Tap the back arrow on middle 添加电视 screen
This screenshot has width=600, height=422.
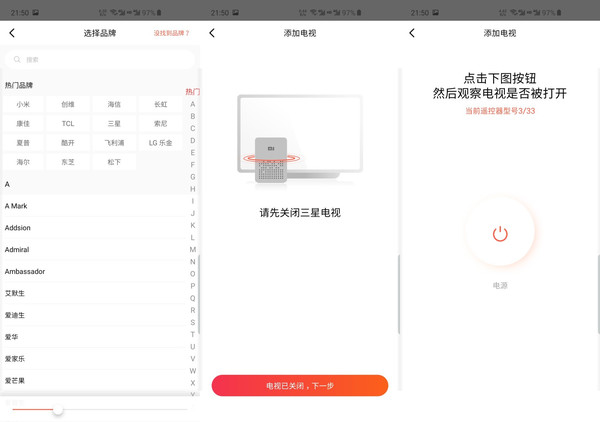click(x=212, y=33)
